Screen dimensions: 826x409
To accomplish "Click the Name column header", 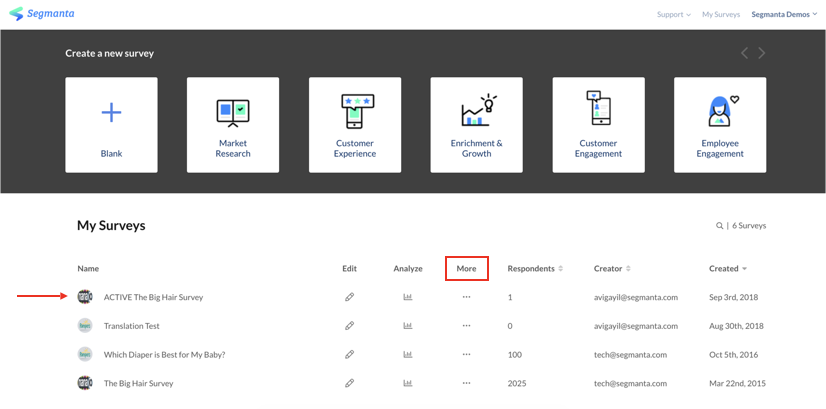I will tap(88, 268).
